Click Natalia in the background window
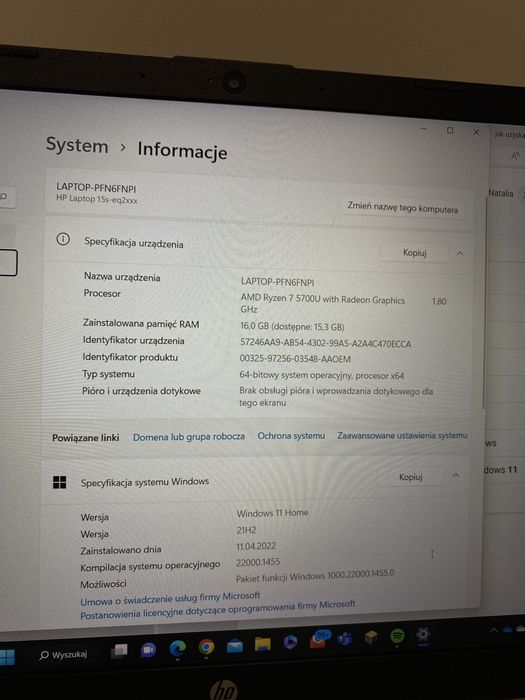Image resolution: width=525 pixels, height=700 pixels. click(500, 193)
